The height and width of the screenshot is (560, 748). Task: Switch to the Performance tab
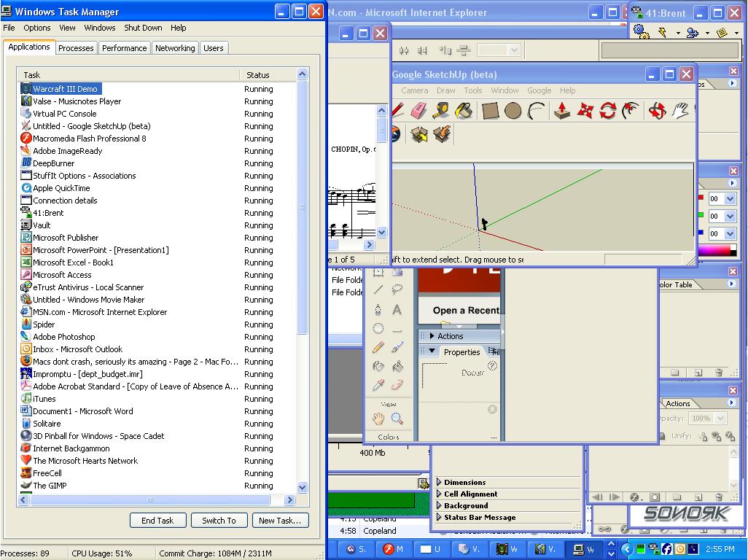pos(125,47)
